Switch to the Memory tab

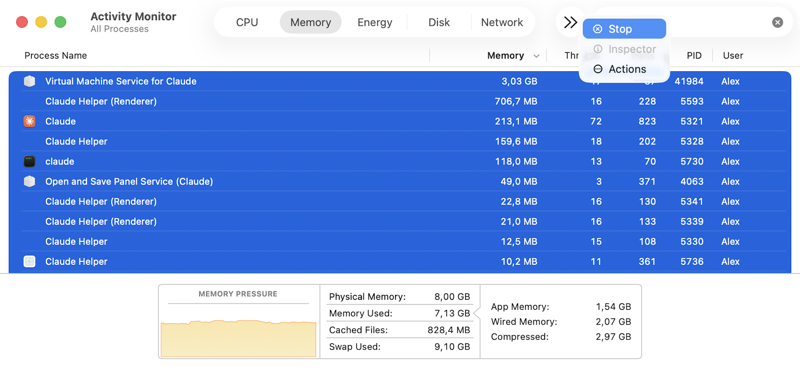[310, 22]
